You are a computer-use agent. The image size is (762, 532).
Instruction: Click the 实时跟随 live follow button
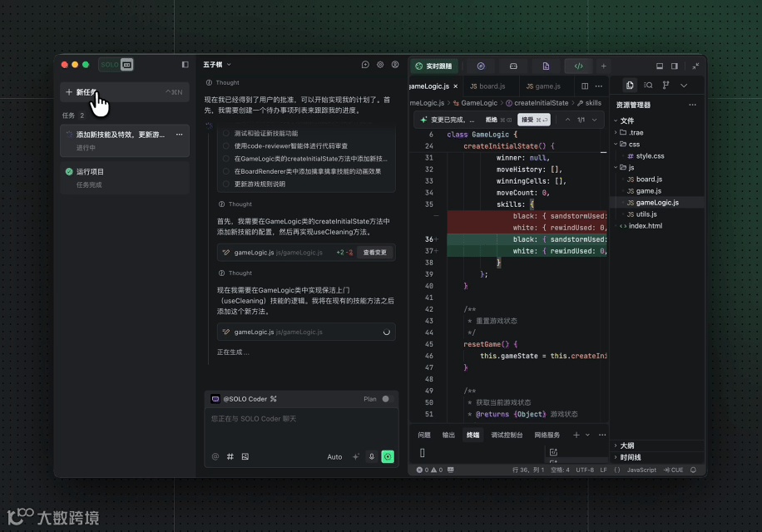coord(434,66)
